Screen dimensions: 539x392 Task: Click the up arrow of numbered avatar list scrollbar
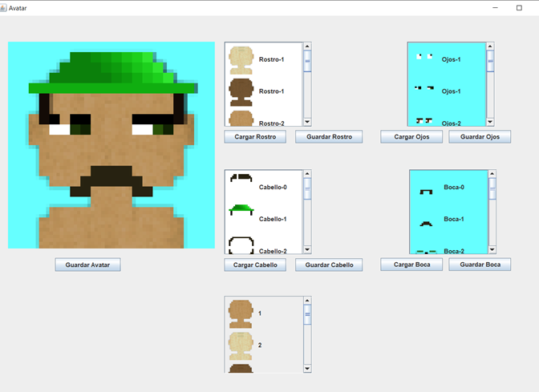click(307, 301)
